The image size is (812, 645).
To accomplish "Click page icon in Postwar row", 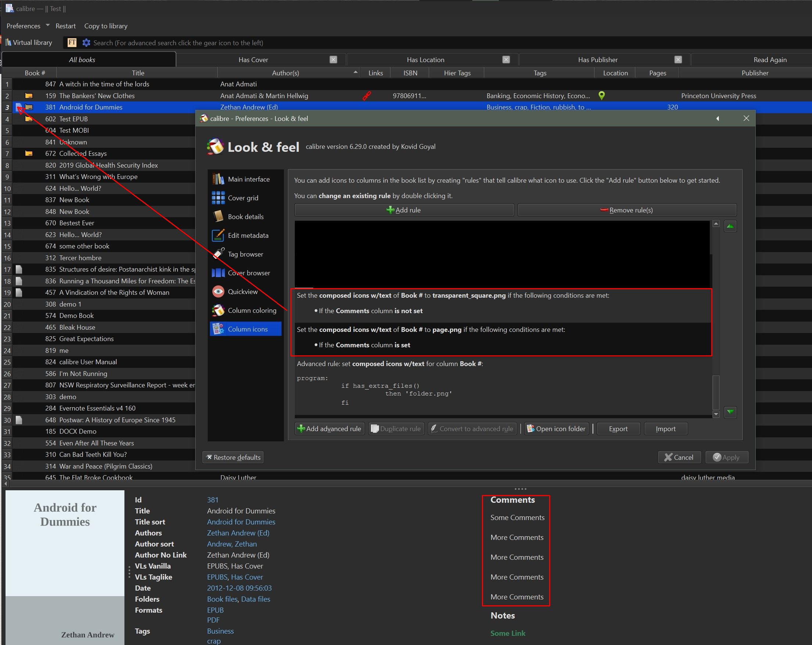I will [x=19, y=420].
